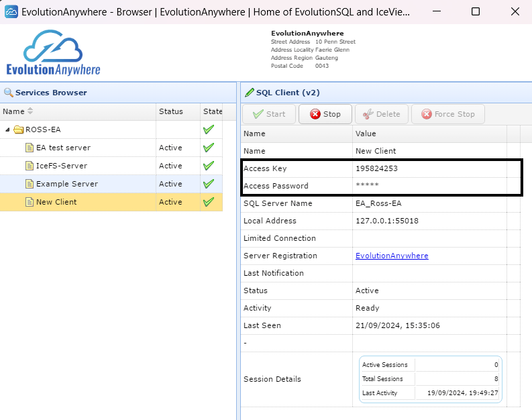Click the Delete button
The image size is (532, 420).
382,114
